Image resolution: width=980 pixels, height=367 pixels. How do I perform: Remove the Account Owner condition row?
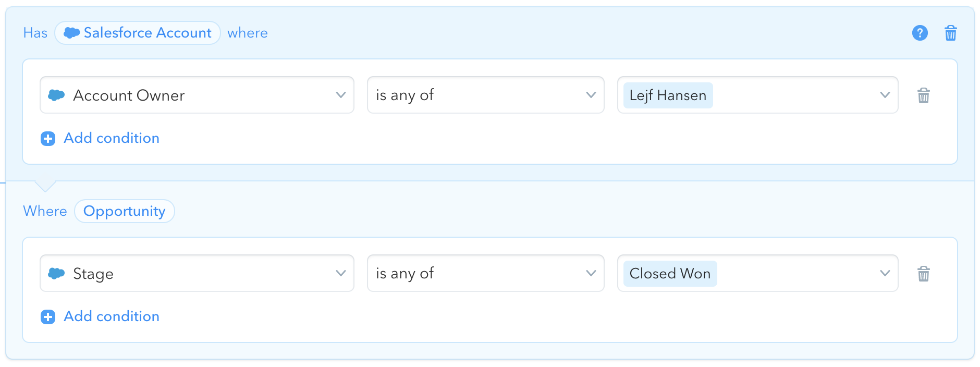924,95
